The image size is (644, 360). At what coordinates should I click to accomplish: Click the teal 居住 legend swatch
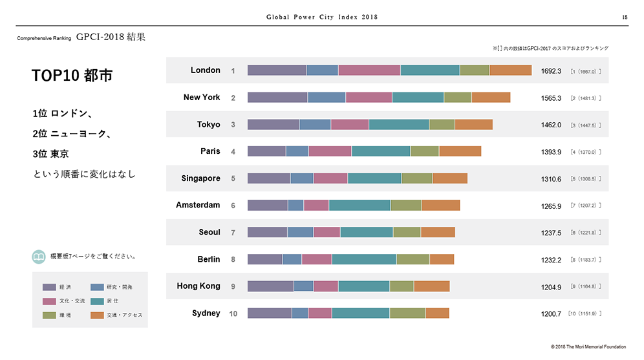[x=97, y=301]
